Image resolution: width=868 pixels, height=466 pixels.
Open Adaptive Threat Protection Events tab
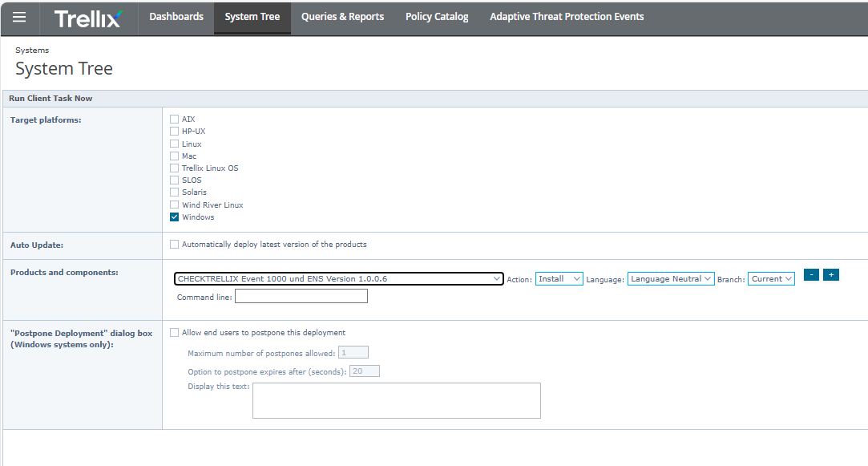point(567,17)
